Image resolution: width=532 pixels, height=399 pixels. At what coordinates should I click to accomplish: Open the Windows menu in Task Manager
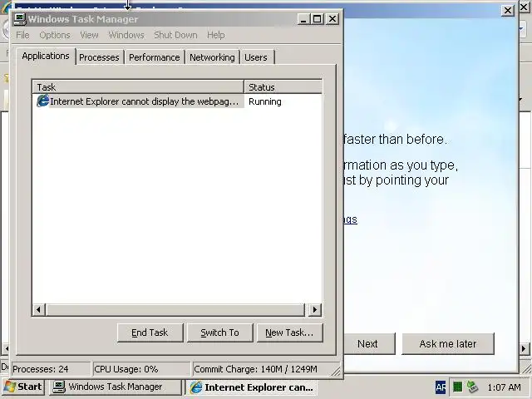tap(126, 35)
